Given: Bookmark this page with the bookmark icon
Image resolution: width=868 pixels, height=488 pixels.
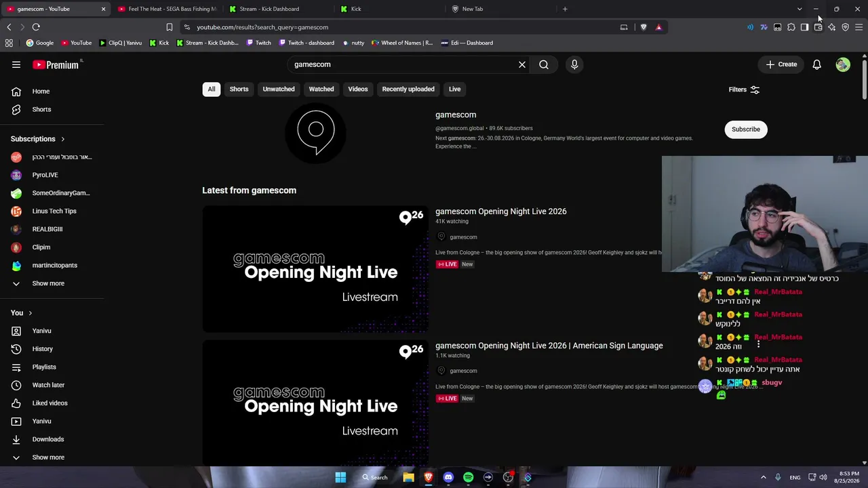Looking at the screenshot, I should tap(170, 27).
